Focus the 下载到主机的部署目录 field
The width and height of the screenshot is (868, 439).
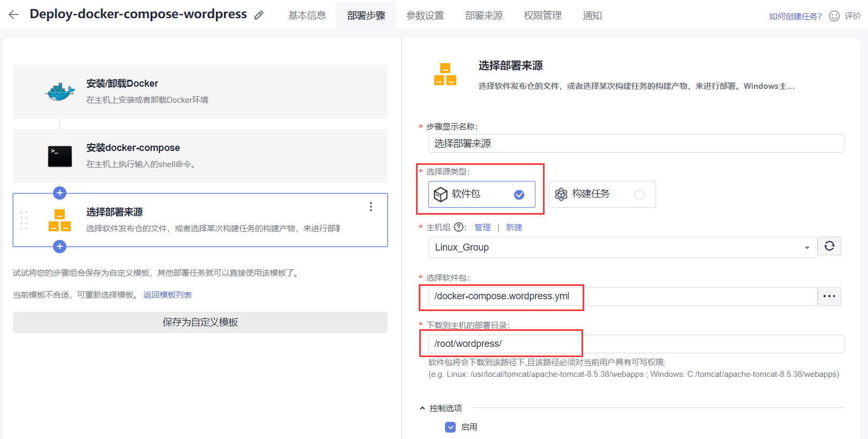636,344
